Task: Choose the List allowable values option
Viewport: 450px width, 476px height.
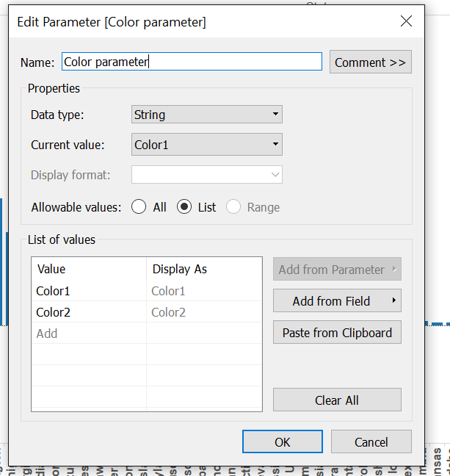Action: (x=185, y=207)
